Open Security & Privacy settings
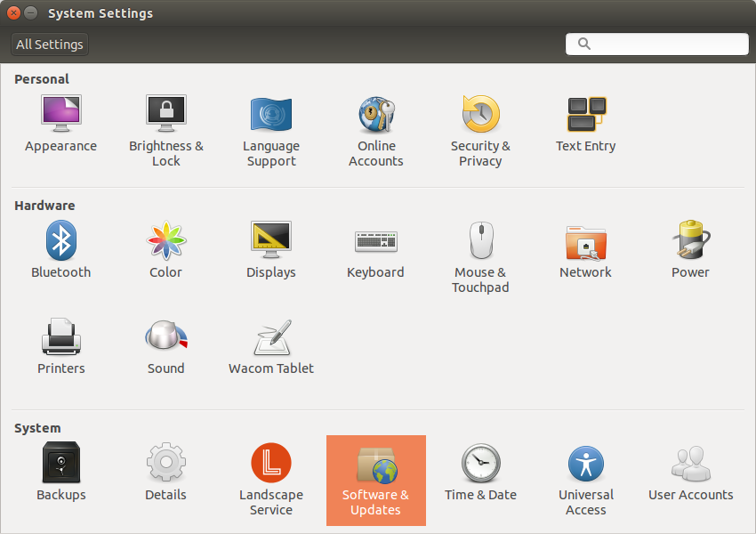 pyautogui.click(x=480, y=131)
